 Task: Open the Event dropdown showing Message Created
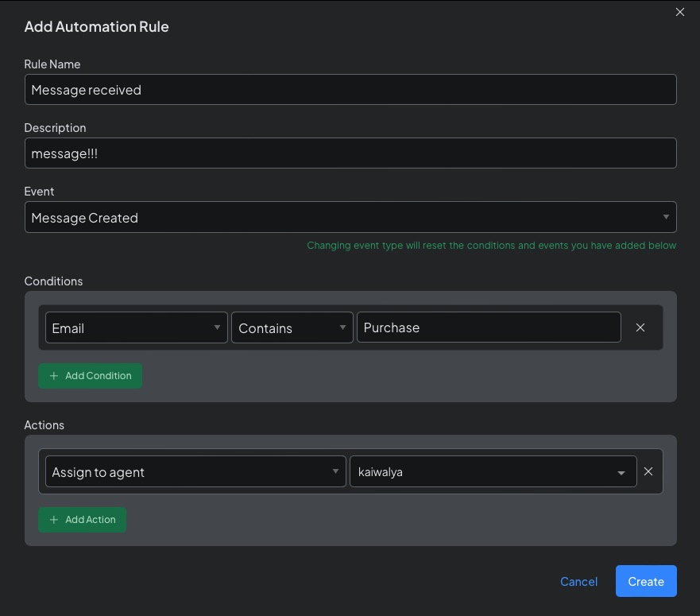click(x=350, y=217)
